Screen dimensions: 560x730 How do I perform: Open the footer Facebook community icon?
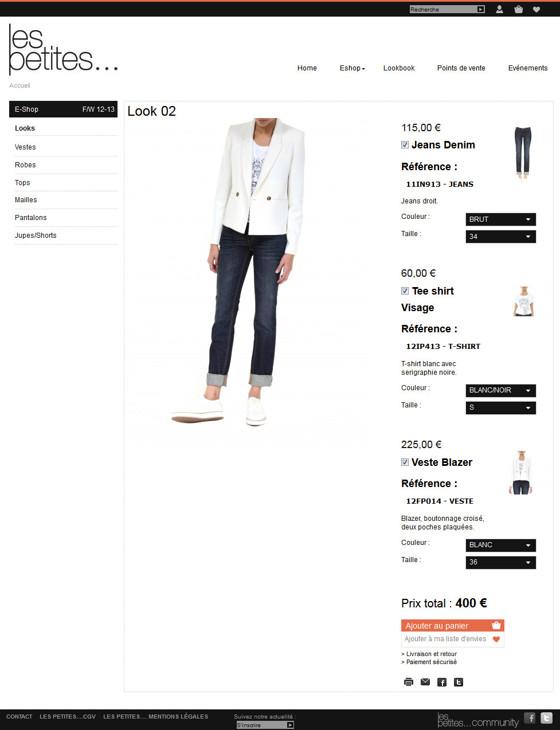[530, 718]
